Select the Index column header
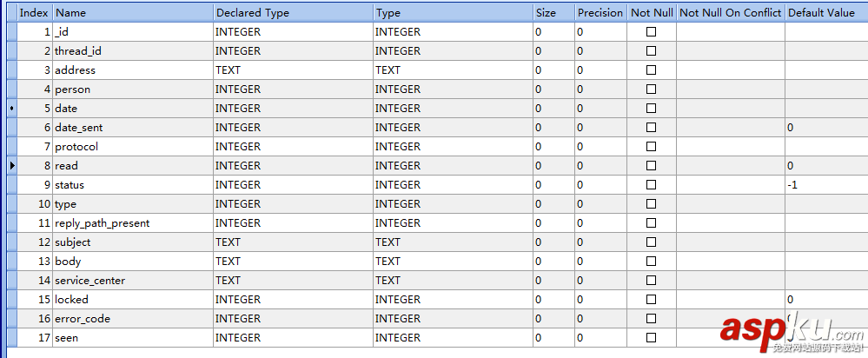The width and height of the screenshot is (868, 358). point(34,13)
